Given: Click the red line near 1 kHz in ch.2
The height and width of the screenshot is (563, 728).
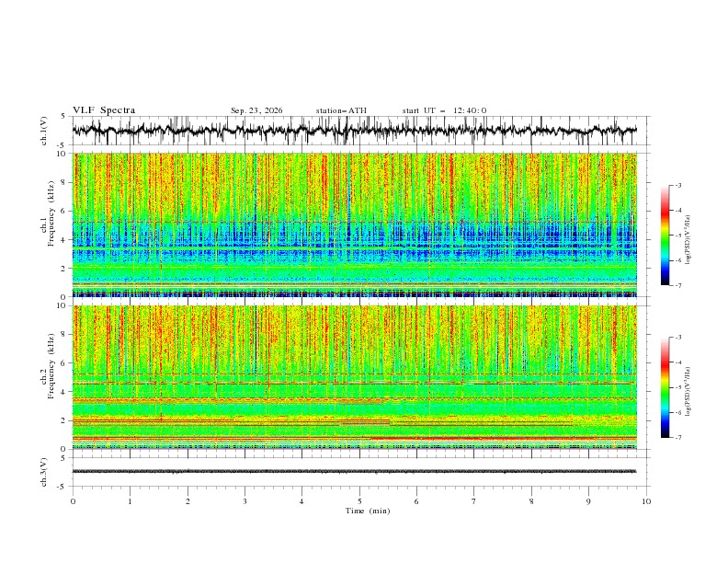Looking at the screenshot, I should [504, 438].
